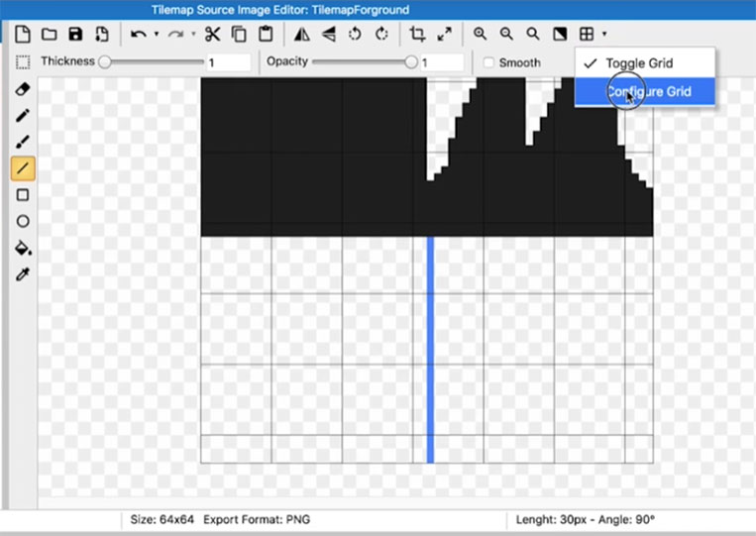This screenshot has height=536, width=756.
Task: Click the Opacity slider handle
Action: point(411,61)
